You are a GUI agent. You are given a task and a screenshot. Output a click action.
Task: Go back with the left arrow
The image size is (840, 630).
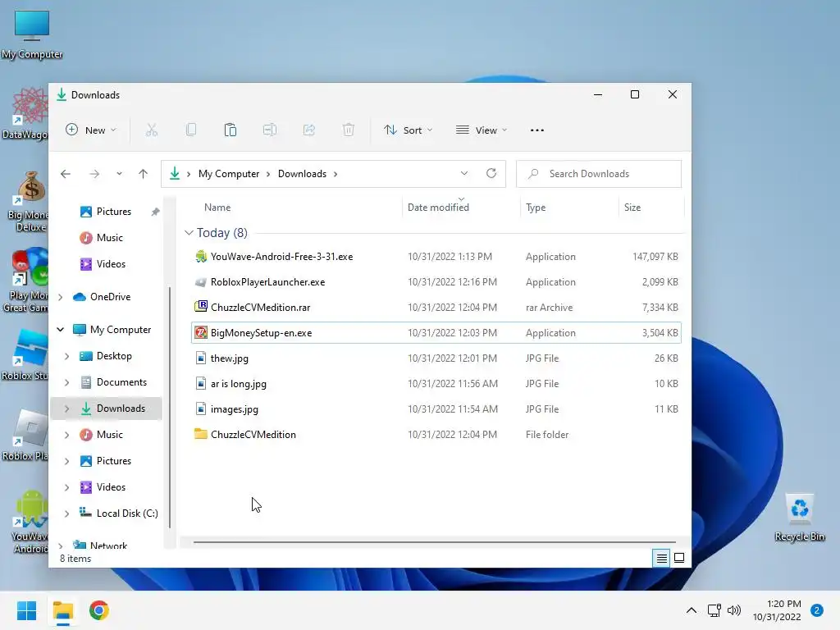[66, 174]
